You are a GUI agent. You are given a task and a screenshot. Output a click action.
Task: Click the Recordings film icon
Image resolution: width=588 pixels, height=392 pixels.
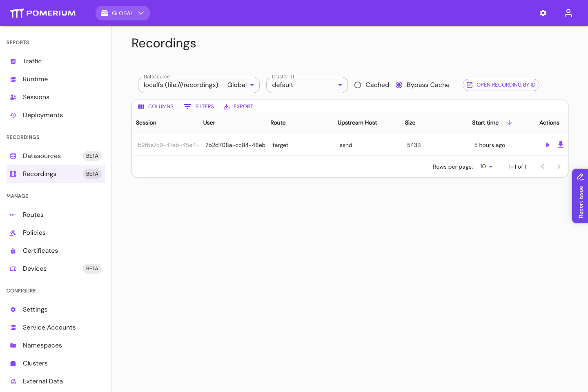pos(13,174)
